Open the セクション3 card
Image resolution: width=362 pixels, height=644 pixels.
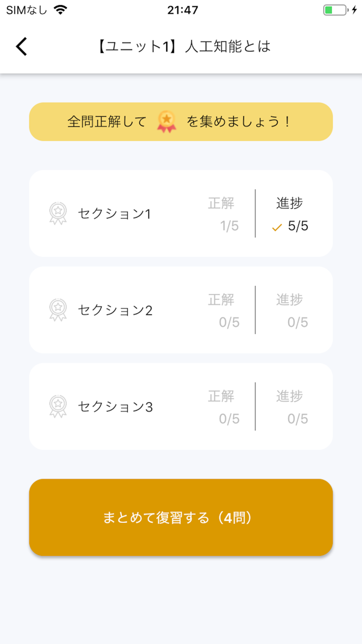[181, 406]
